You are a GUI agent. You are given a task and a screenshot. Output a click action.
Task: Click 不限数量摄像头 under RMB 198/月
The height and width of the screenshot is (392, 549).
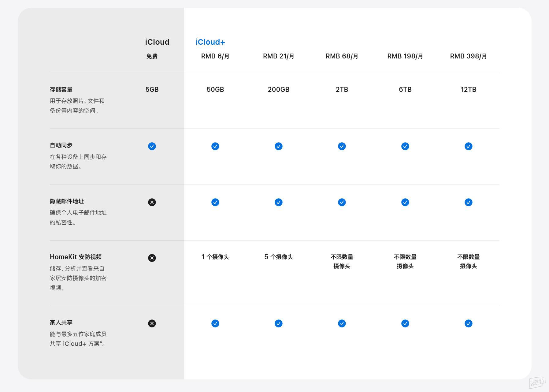(x=405, y=261)
